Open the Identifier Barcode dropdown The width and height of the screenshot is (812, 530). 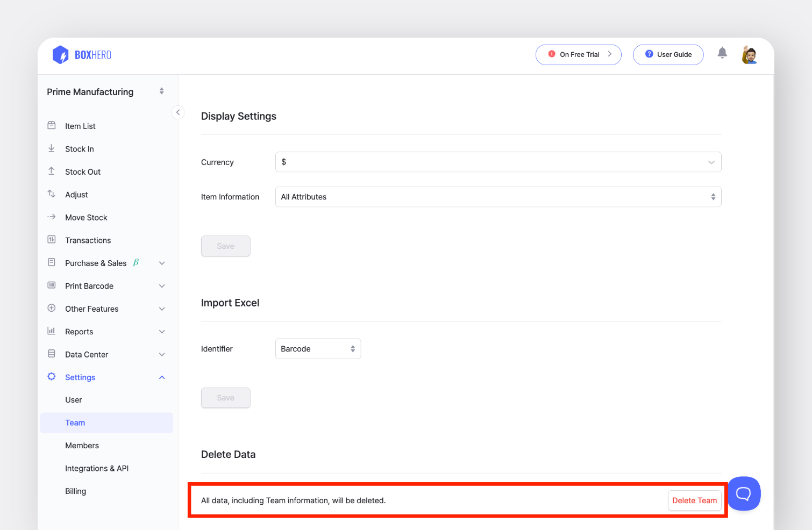(x=318, y=349)
